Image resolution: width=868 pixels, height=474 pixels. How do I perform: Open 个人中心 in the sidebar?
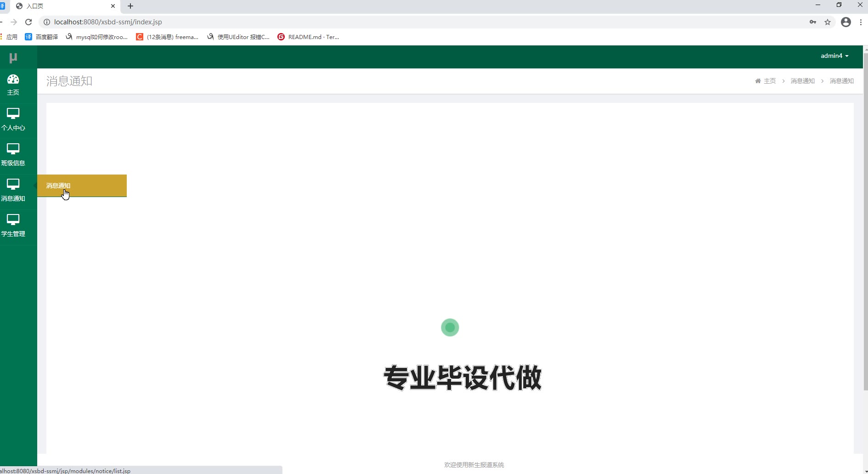(x=13, y=119)
